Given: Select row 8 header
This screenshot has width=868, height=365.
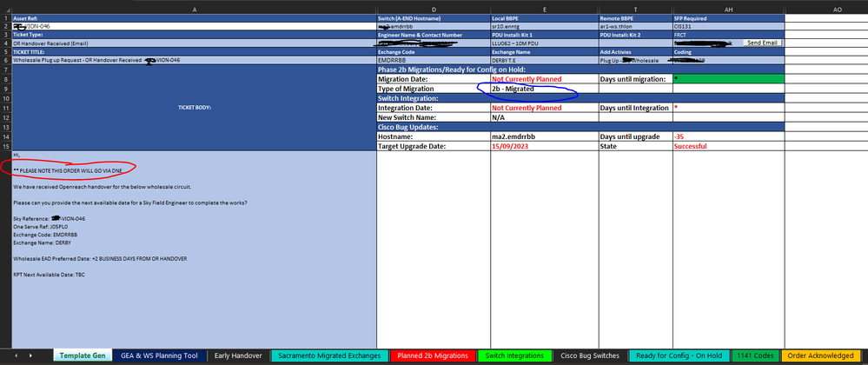Looking at the screenshot, I should point(5,79).
